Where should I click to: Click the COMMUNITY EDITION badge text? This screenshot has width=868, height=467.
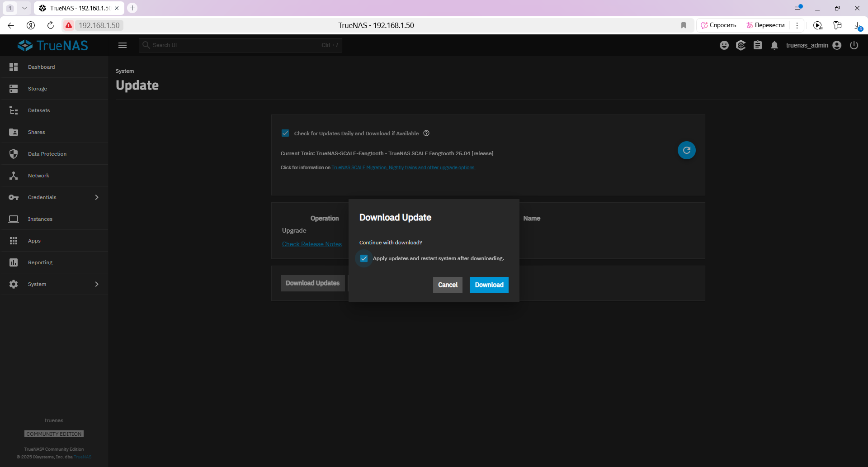(54, 434)
